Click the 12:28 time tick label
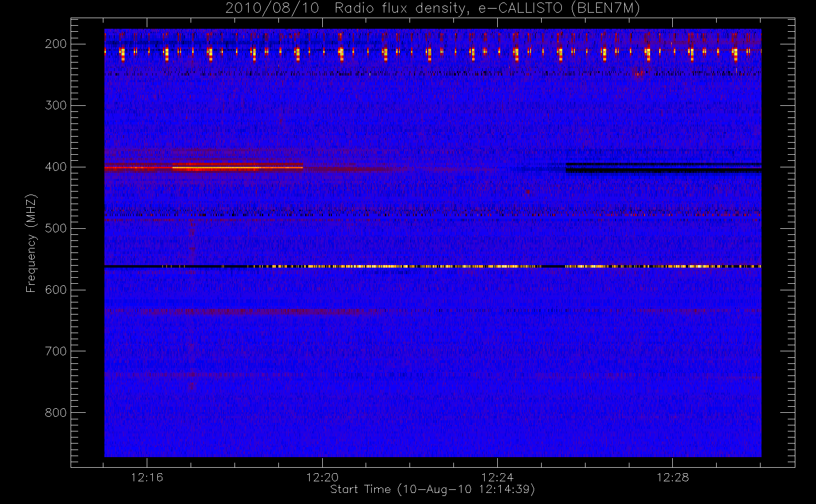The height and width of the screenshot is (504, 816). pyautogui.click(x=673, y=477)
